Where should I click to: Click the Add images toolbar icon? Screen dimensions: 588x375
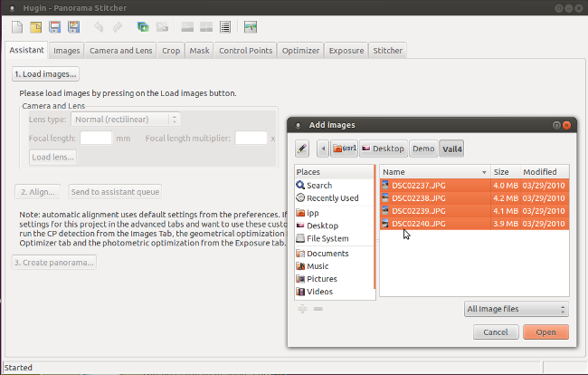tap(144, 28)
